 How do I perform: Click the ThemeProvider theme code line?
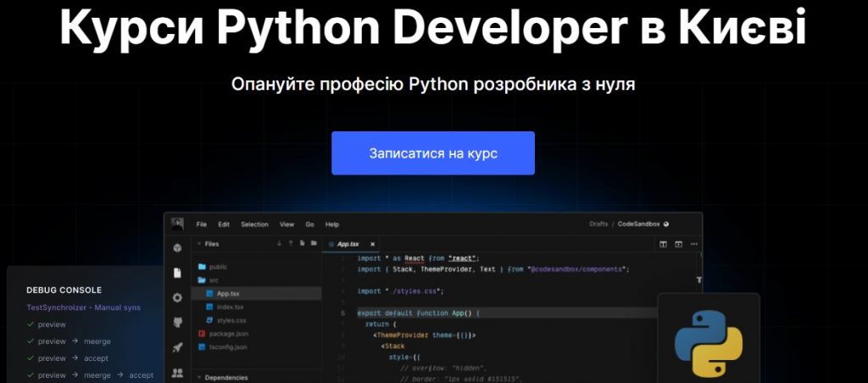point(425,336)
